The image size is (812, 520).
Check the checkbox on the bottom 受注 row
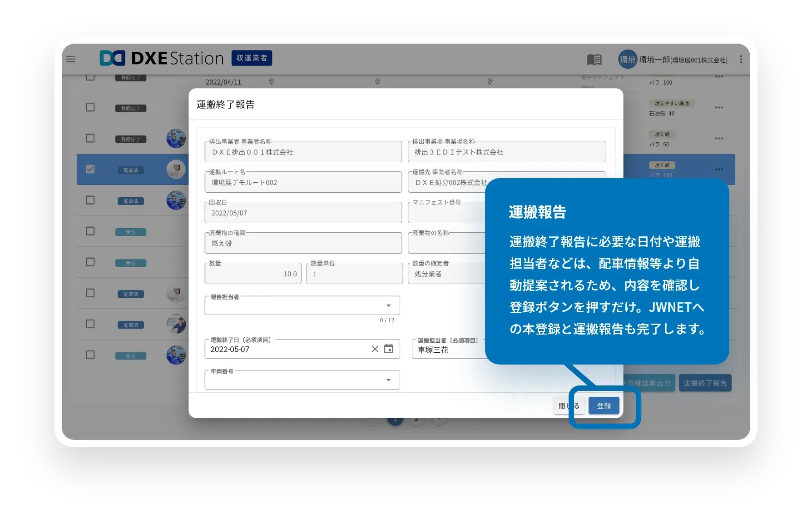[89, 355]
